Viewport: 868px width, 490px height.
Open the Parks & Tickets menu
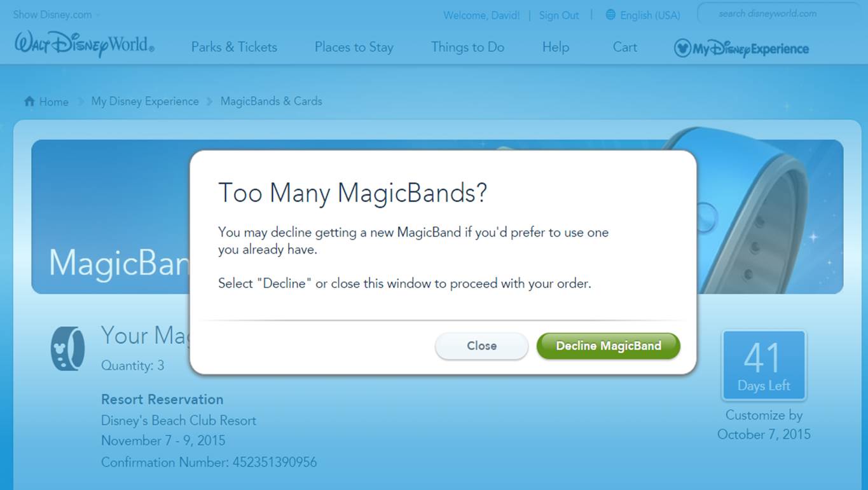click(x=234, y=47)
